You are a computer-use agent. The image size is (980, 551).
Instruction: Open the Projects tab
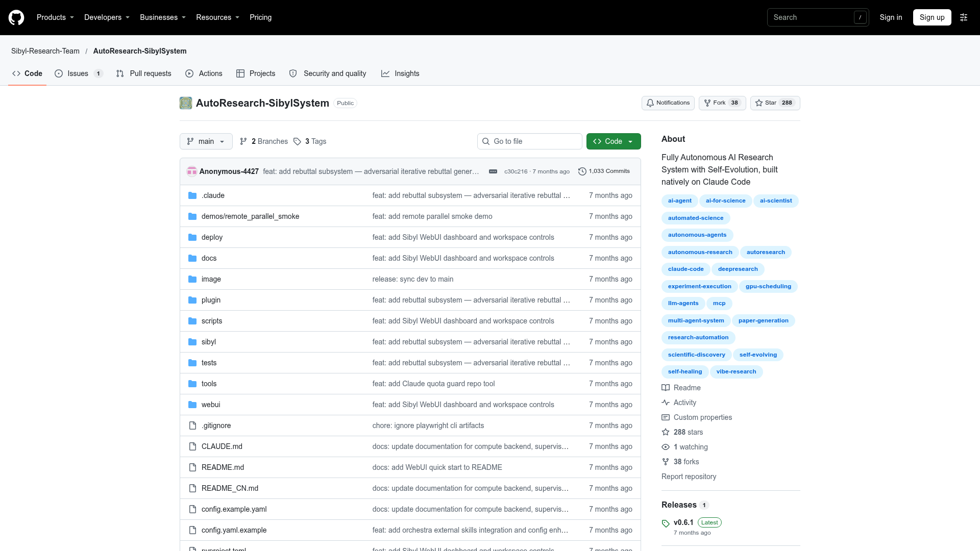tap(256, 73)
